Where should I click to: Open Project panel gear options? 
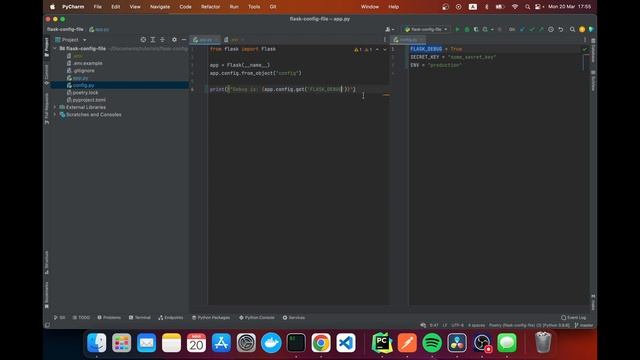(x=174, y=40)
